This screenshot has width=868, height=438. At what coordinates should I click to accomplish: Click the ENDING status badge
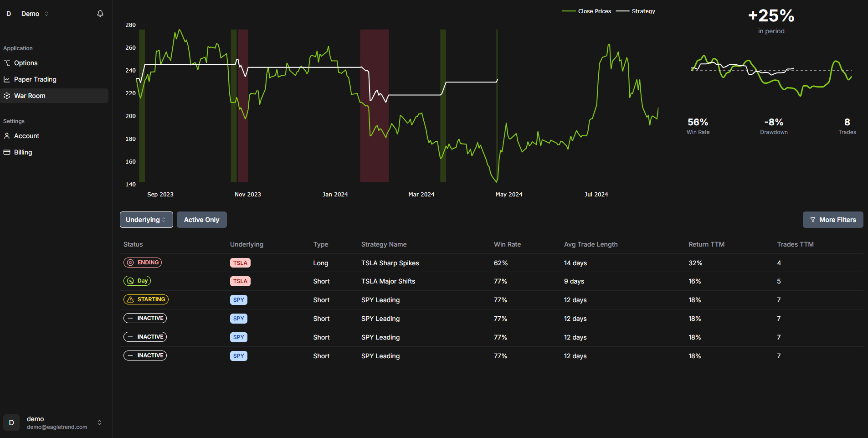click(x=143, y=263)
